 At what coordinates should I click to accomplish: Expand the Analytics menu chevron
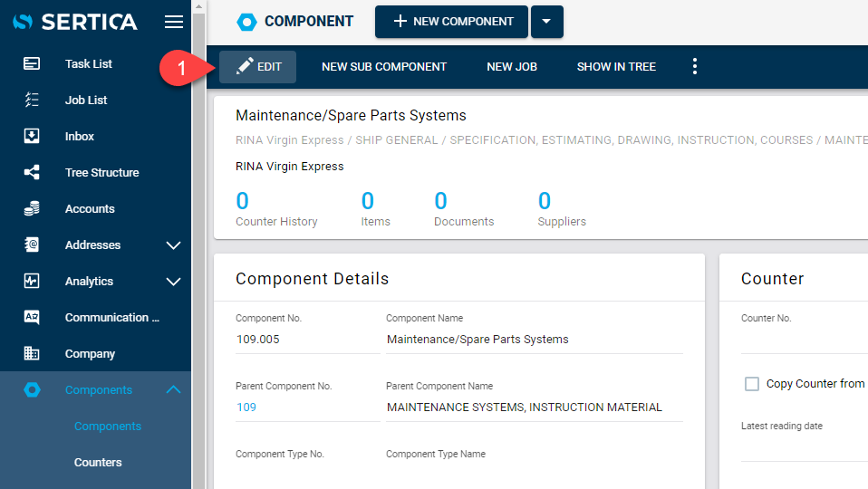point(174,282)
